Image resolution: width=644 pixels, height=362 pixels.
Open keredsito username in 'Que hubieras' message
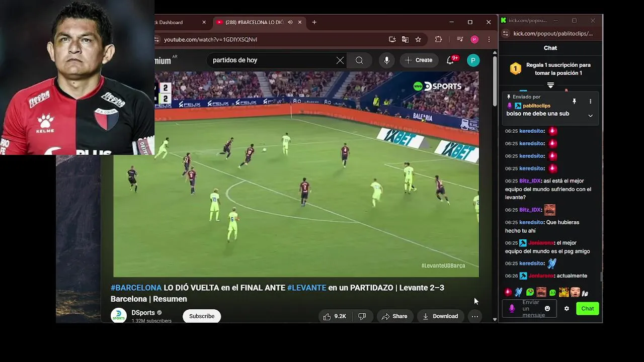coord(531,222)
